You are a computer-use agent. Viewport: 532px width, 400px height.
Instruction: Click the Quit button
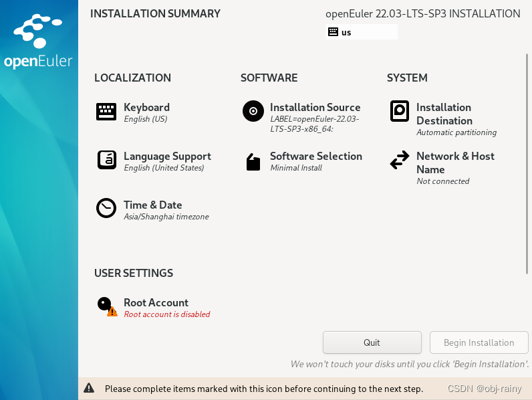pos(372,342)
